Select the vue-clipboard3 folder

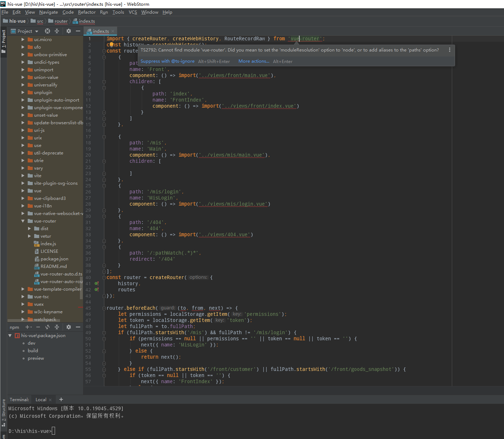(x=47, y=198)
